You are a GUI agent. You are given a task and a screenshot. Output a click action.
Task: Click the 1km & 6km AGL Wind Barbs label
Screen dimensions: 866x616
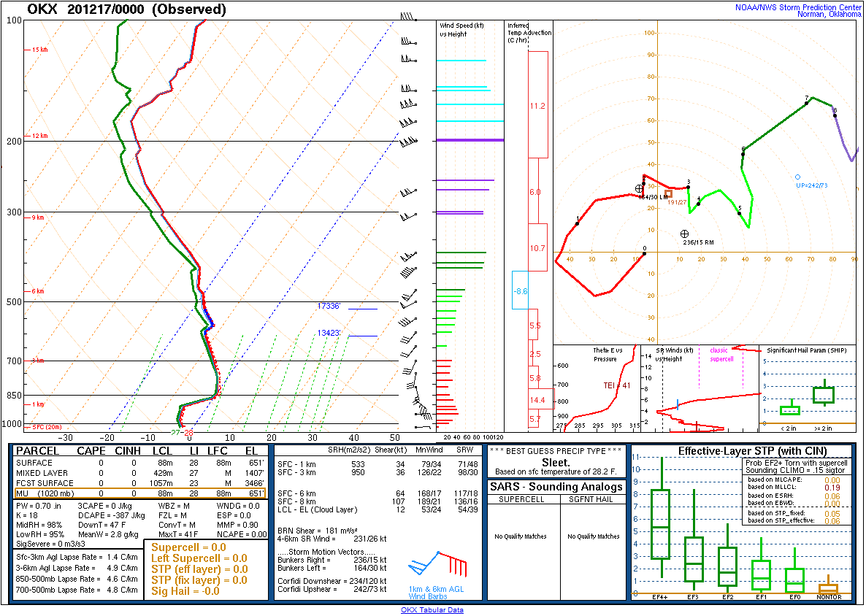pos(437,593)
